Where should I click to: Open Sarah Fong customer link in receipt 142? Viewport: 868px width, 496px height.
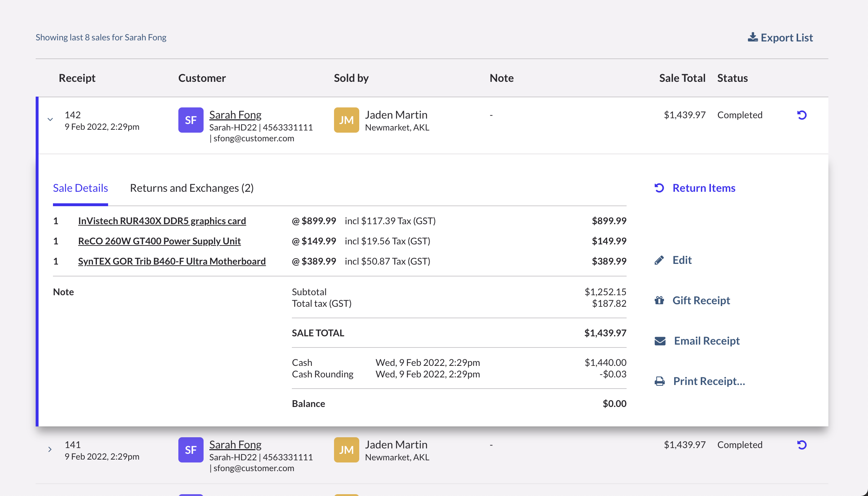click(235, 115)
